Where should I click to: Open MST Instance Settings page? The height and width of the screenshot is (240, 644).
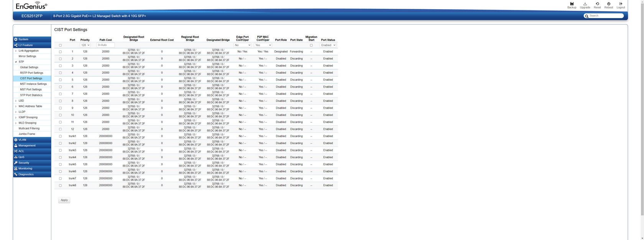tap(33, 84)
